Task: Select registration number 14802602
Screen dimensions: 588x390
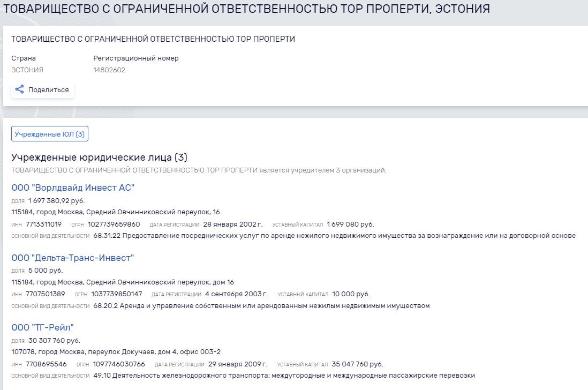Action: pos(109,70)
